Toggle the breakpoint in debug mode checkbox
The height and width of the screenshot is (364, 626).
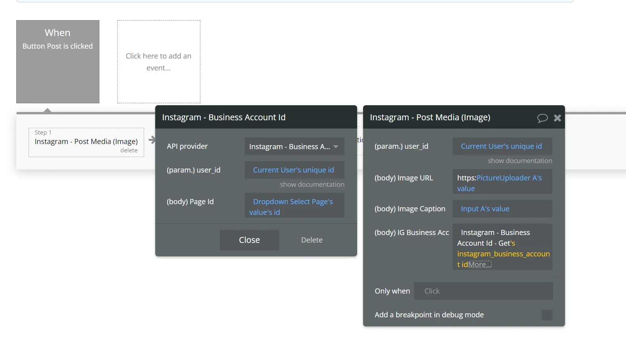(547, 315)
